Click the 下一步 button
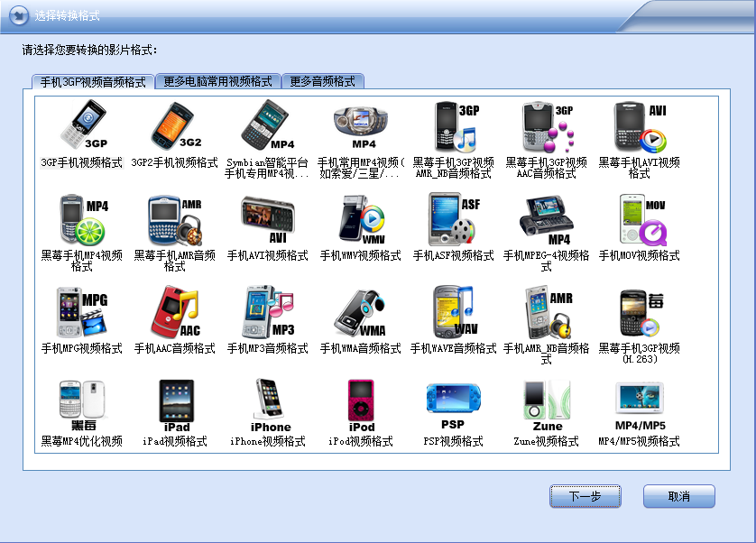756x543 pixels. click(x=585, y=496)
